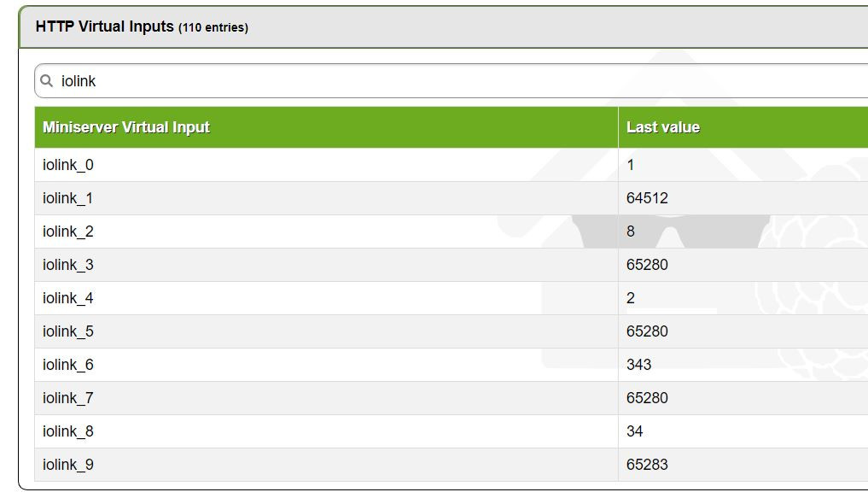Image resolution: width=868 pixels, height=498 pixels.
Task: Click the value 1 of iolink_0
Action: [631, 165]
